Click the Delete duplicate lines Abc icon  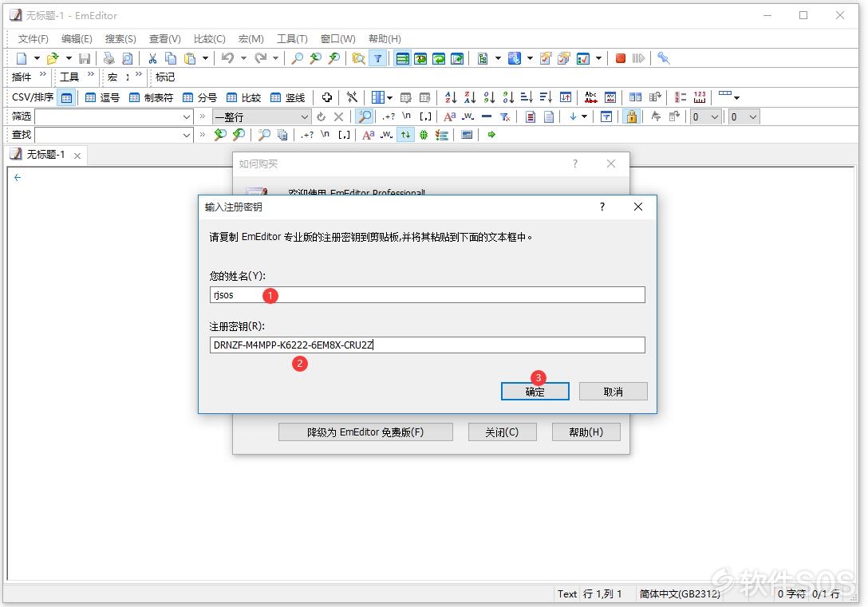591,97
